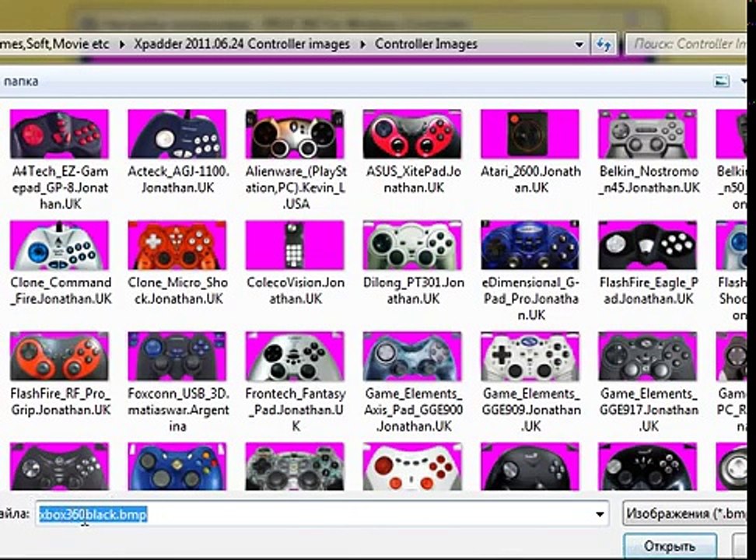Click the white and orange controller thumbnail in bottom row
This screenshot has width=756, height=560.
point(412,467)
